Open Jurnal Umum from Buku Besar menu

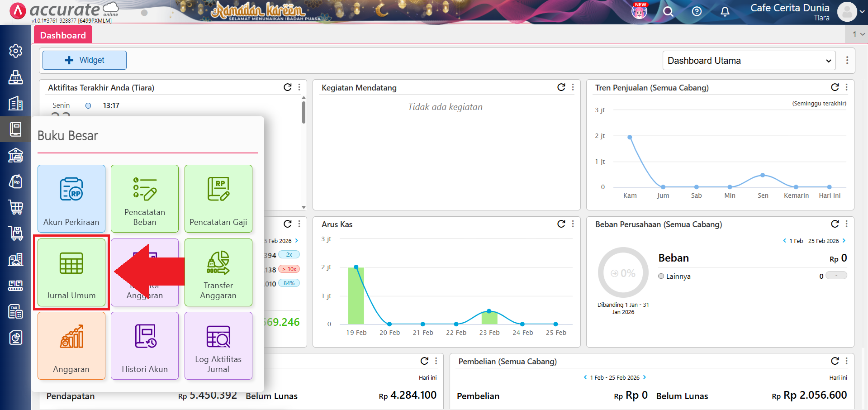click(x=71, y=272)
